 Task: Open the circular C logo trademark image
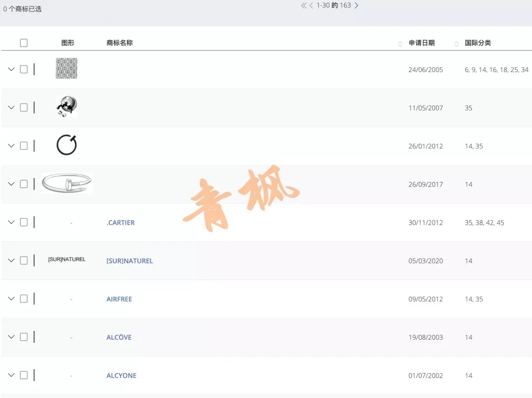coord(66,145)
